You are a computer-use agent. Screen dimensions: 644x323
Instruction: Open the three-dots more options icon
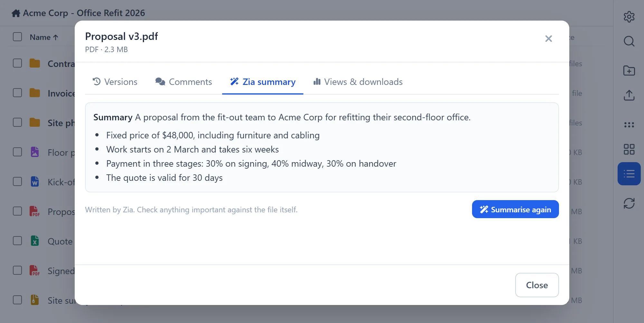629,125
